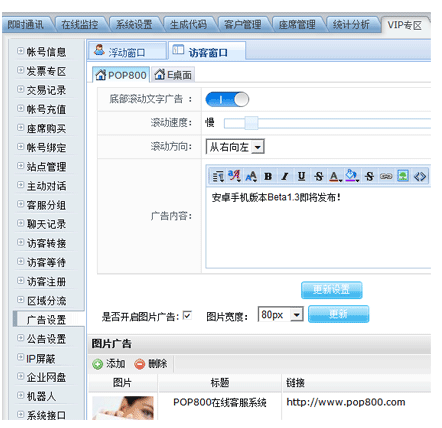Insert a hyperlink with the link icon

(x=386, y=176)
